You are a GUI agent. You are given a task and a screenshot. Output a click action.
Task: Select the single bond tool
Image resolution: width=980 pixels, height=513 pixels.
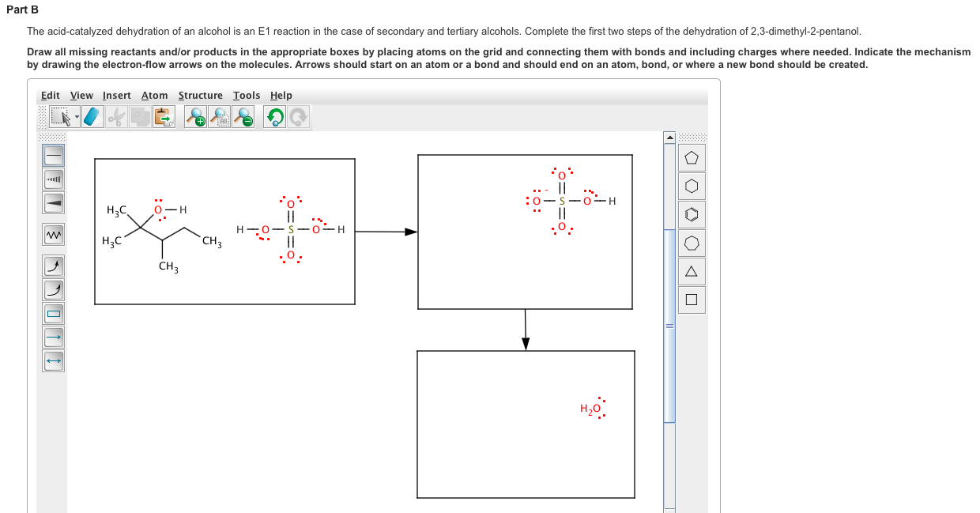pos(52,156)
